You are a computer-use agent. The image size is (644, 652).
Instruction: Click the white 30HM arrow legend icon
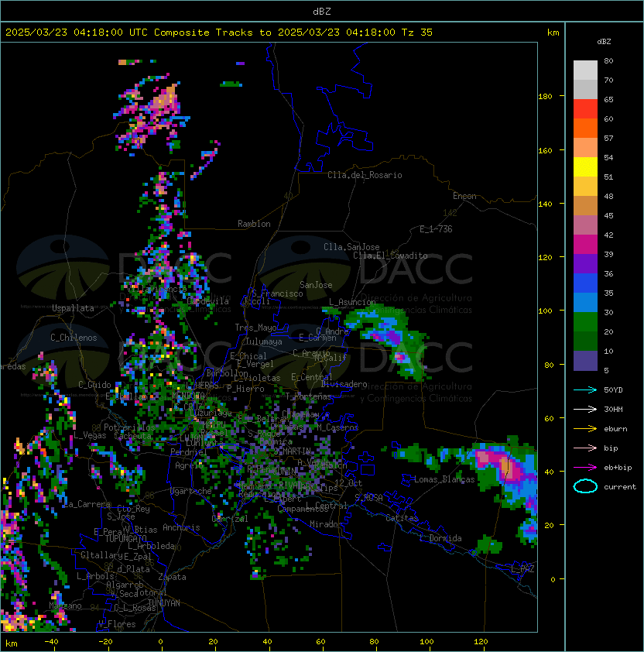pyautogui.click(x=585, y=409)
